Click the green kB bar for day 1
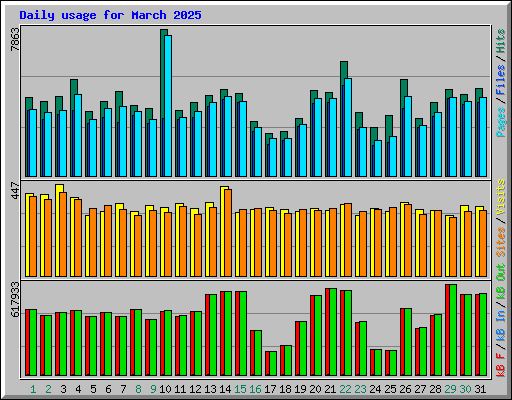 click(x=33, y=342)
